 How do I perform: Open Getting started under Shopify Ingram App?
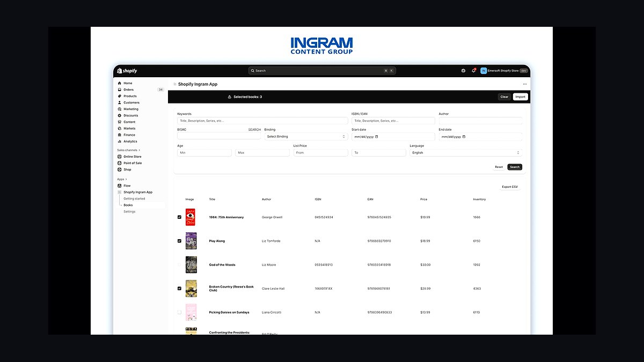[134, 198]
